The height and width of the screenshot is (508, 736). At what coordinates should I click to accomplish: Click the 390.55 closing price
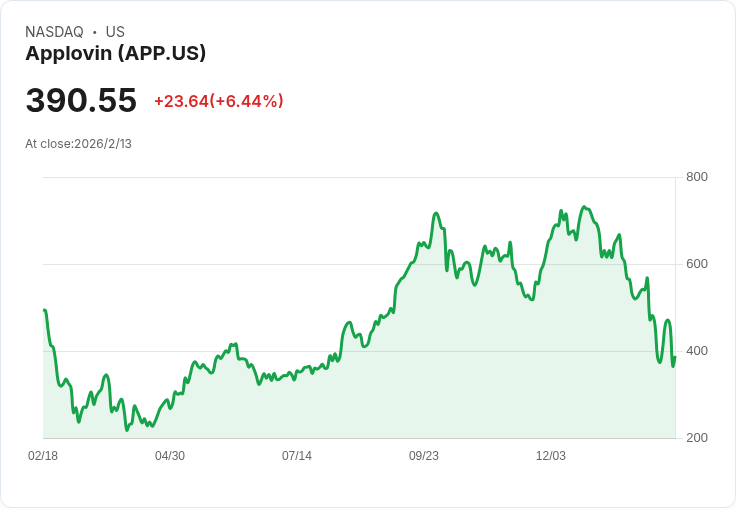pos(81,101)
